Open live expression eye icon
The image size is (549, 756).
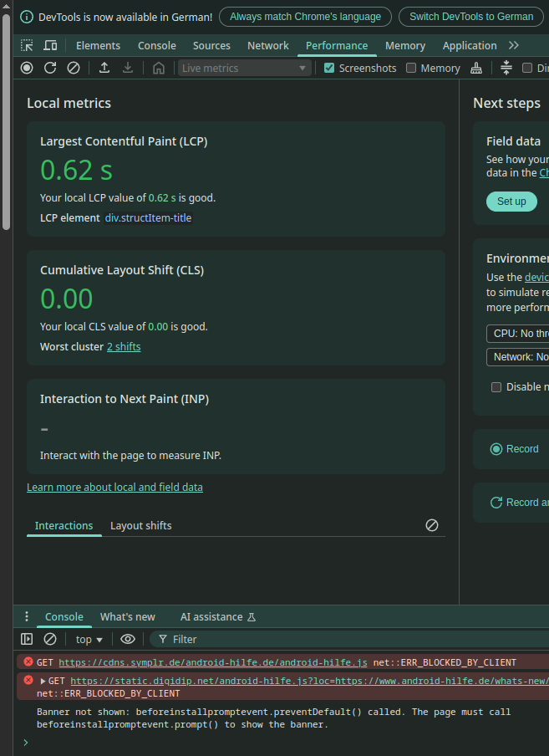[128, 639]
